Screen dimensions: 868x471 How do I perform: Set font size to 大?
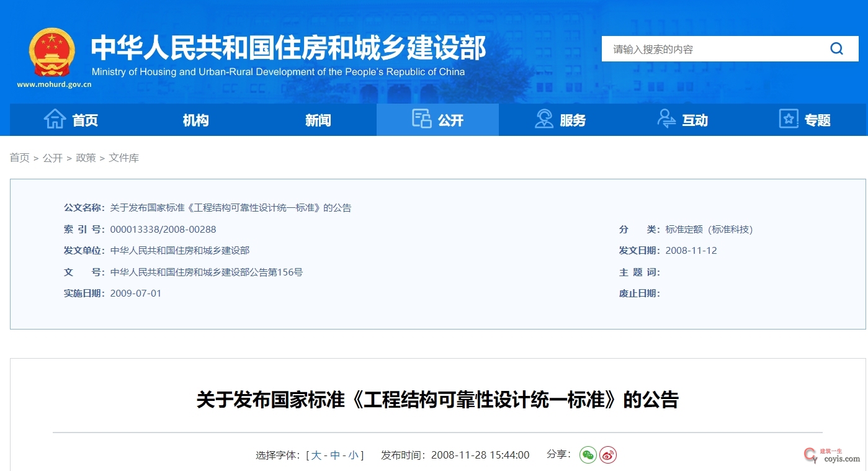click(x=316, y=455)
